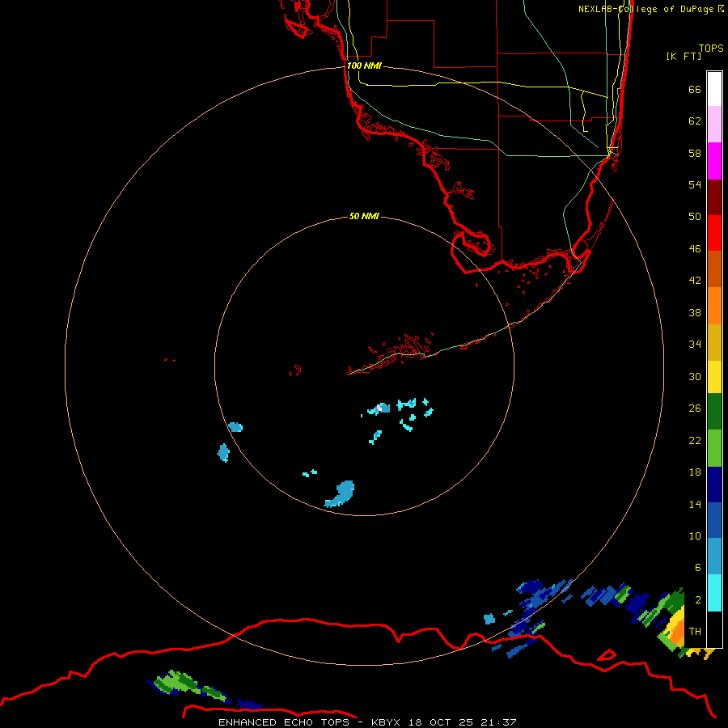
Task: Click the 34 legend value
Action: point(695,345)
